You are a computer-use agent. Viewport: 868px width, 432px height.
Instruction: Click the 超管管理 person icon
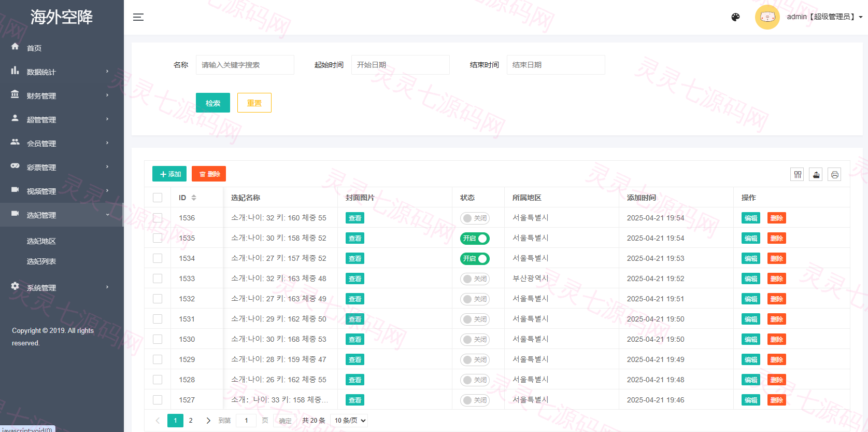point(15,118)
